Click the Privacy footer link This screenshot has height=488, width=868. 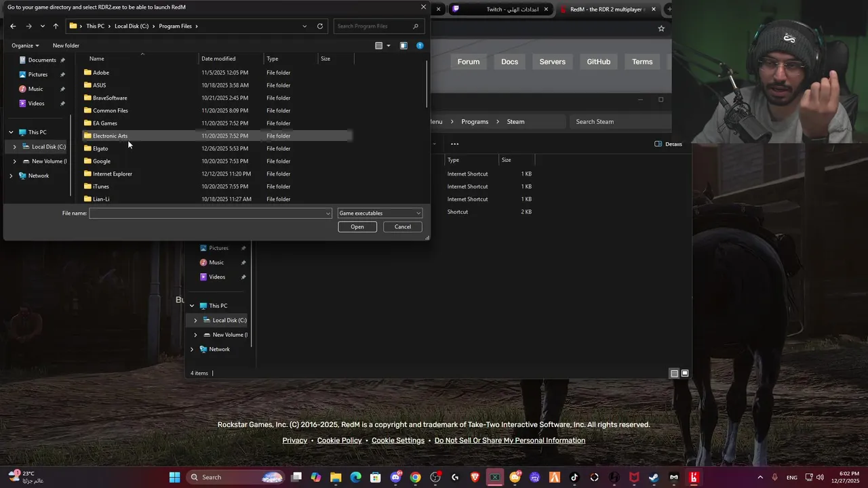[295, 441]
